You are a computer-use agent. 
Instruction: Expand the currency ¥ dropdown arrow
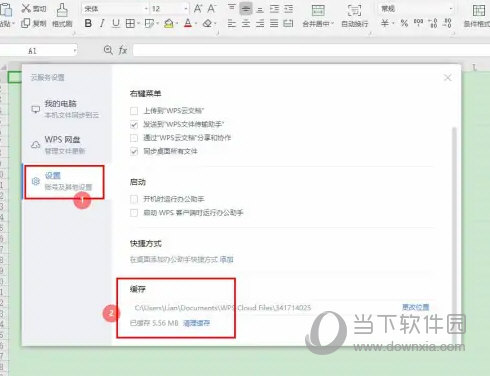click(393, 23)
